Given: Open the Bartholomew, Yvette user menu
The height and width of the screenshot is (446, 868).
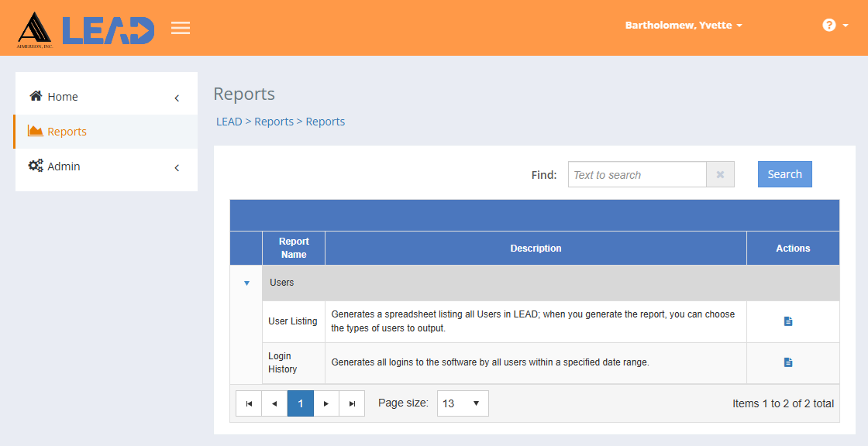Looking at the screenshot, I should (x=683, y=25).
